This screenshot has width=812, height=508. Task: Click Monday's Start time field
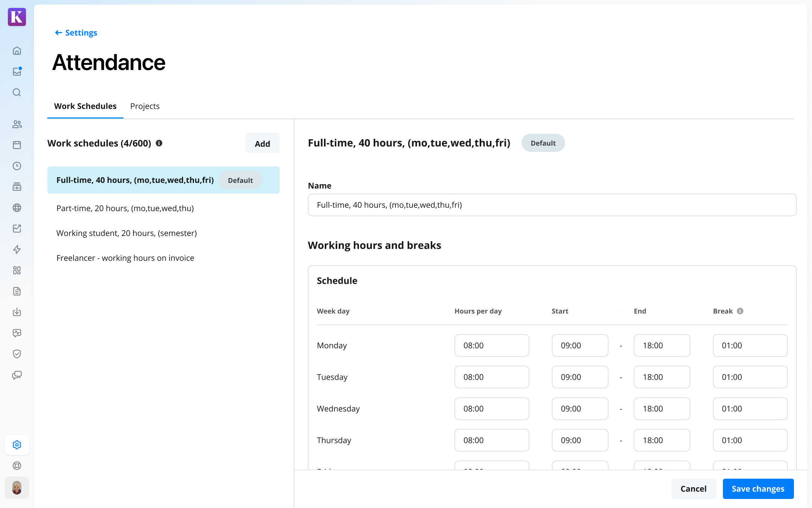(580, 345)
